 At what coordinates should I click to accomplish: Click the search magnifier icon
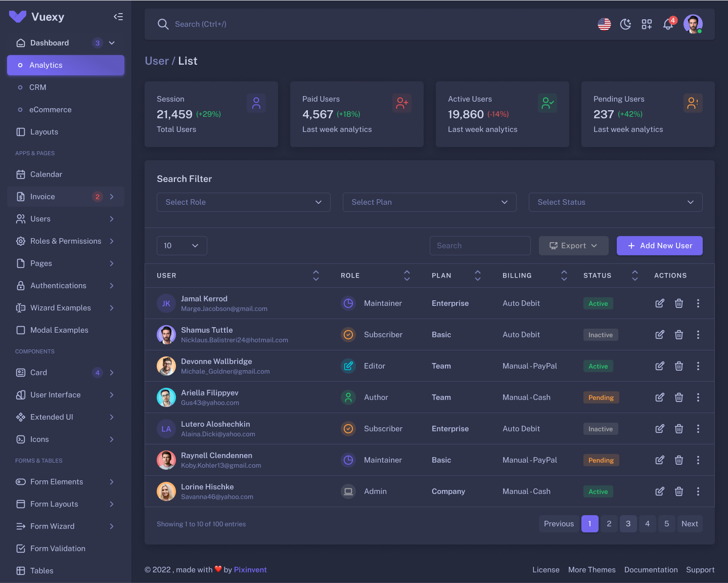163,24
